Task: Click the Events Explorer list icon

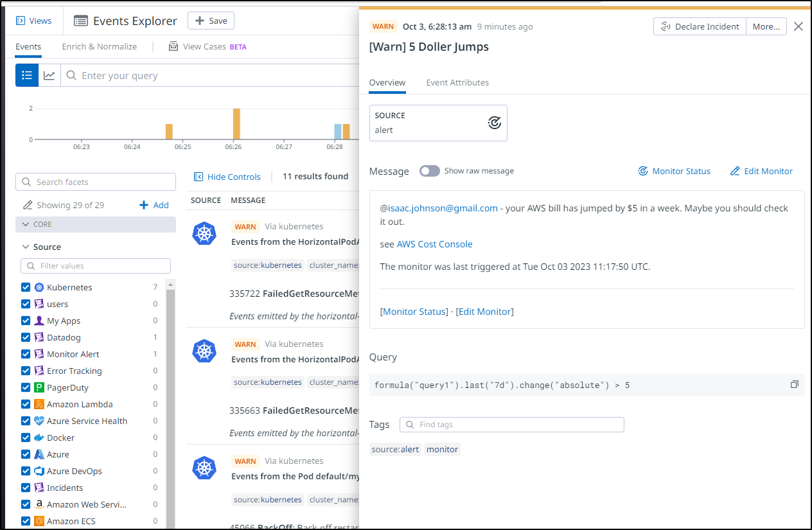Action: pyautogui.click(x=81, y=21)
